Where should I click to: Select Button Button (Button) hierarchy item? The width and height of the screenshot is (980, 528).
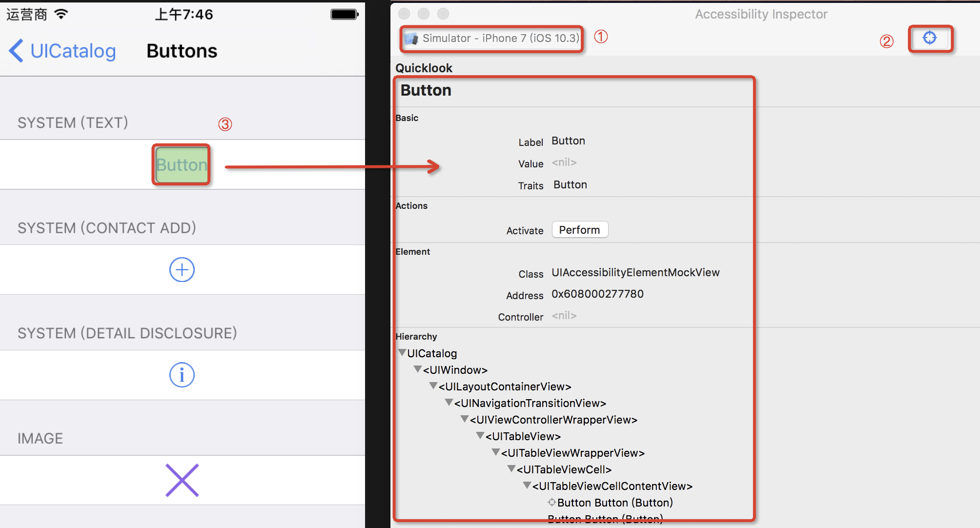tap(615, 503)
